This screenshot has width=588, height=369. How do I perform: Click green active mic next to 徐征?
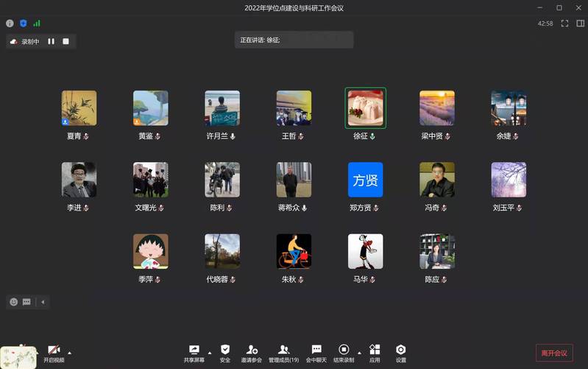pyautogui.click(x=372, y=136)
